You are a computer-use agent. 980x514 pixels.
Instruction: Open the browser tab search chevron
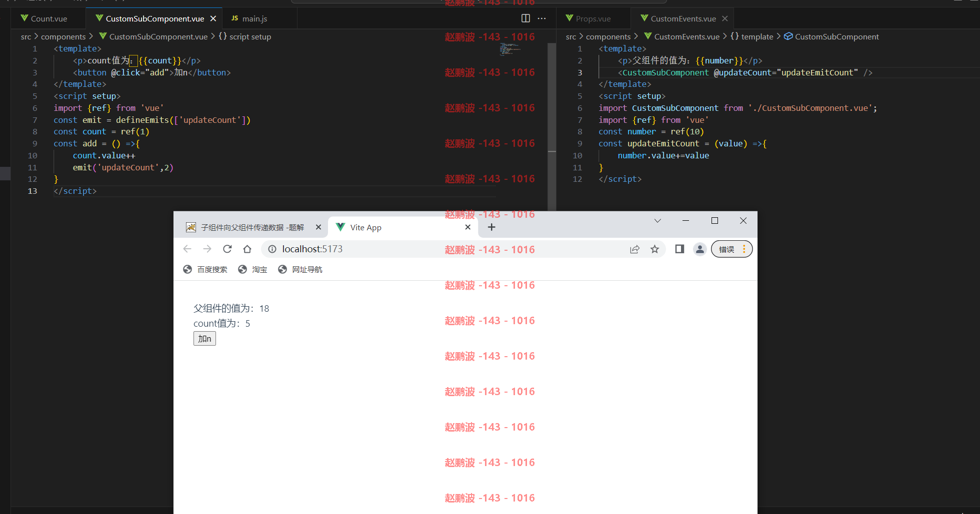pyautogui.click(x=657, y=221)
